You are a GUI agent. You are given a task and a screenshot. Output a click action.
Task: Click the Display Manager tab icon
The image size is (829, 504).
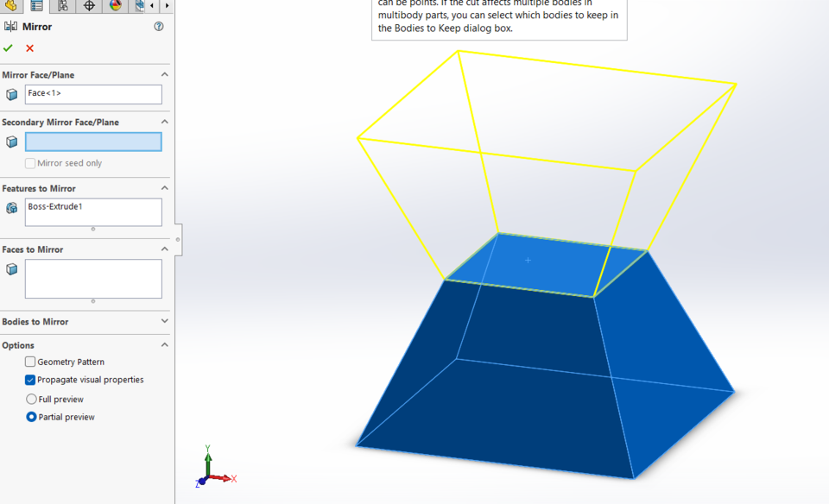[141, 6]
